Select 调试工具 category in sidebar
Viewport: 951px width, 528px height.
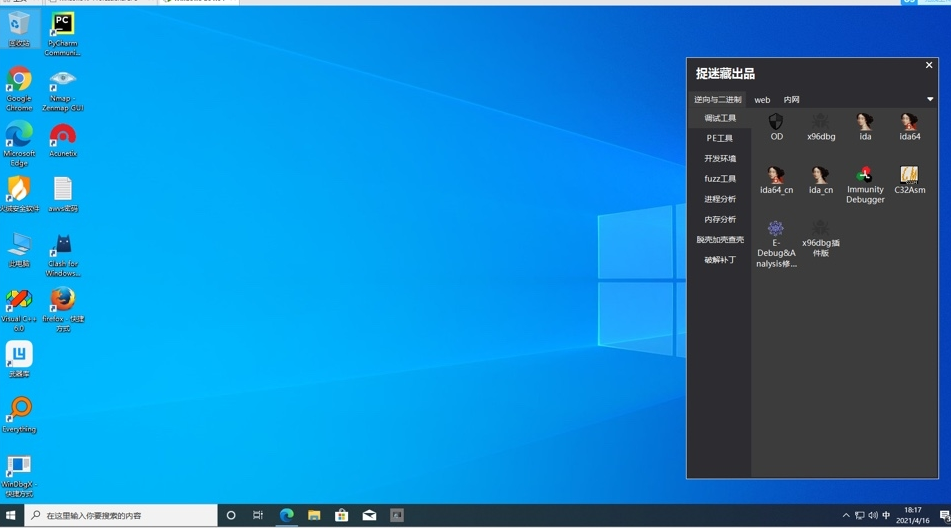click(719, 118)
